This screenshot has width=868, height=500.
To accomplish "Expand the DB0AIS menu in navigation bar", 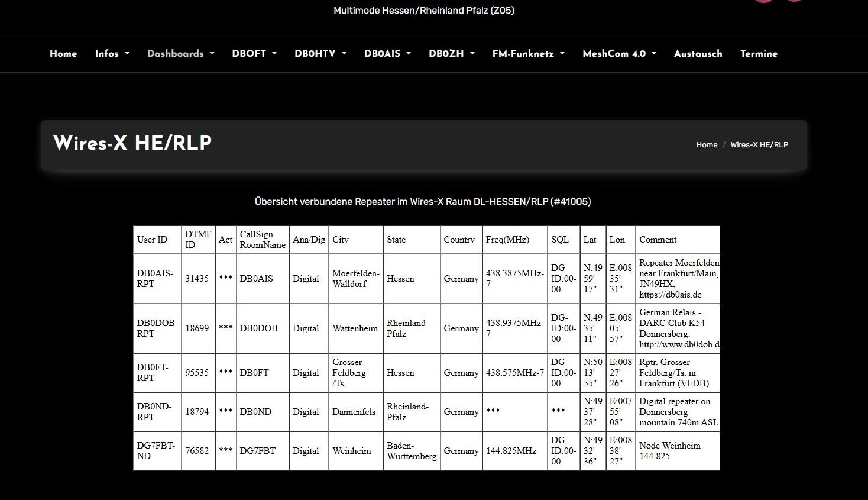I will [x=387, y=54].
